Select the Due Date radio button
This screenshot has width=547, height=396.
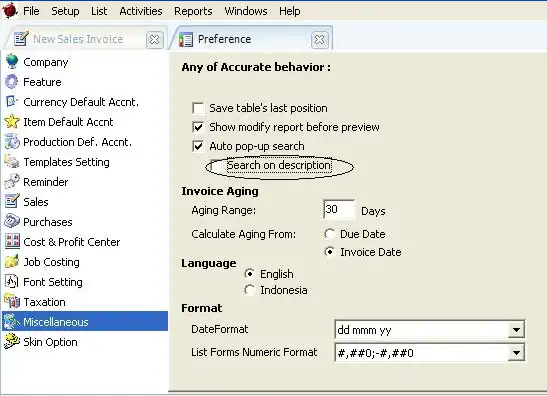(x=329, y=234)
